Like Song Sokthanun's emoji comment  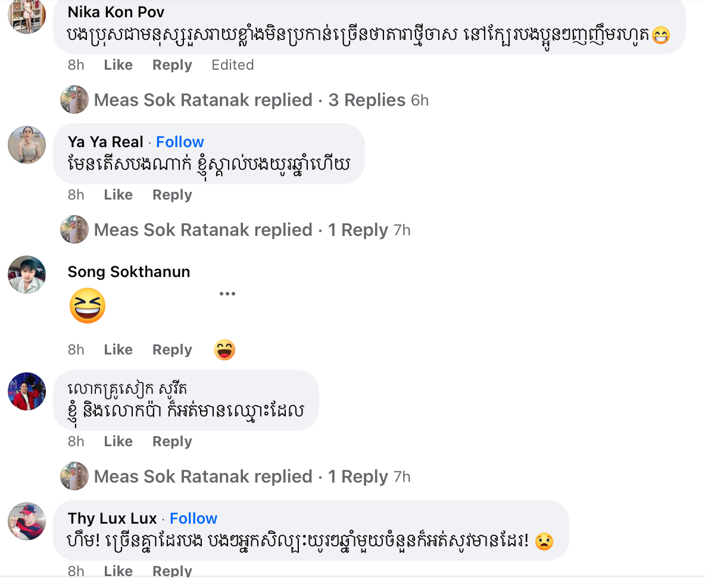(118, 350)
